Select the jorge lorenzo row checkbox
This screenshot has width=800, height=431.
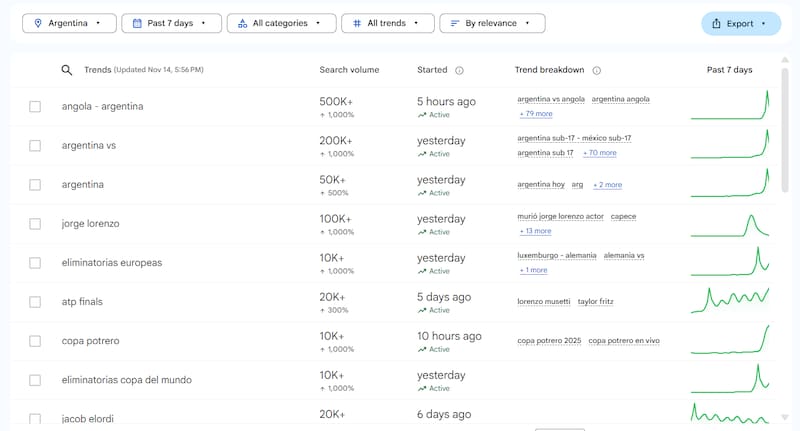click(35, 224)
